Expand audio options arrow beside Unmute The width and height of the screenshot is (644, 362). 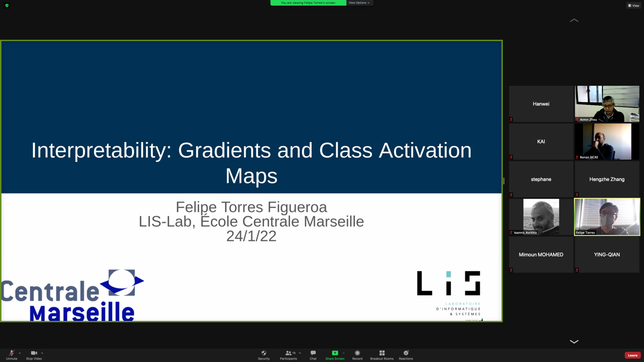point(20,353)
